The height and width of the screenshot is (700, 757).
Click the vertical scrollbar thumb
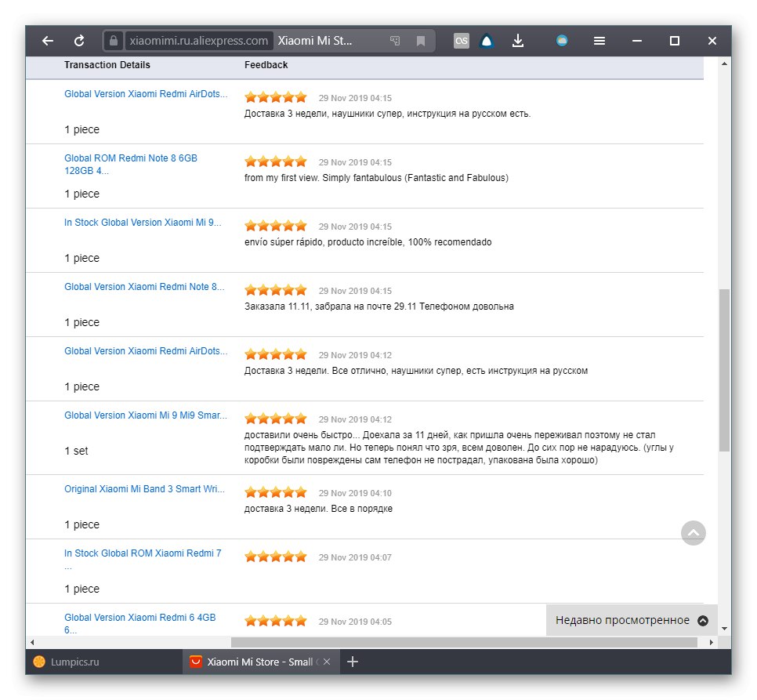[x=723, y=370]
